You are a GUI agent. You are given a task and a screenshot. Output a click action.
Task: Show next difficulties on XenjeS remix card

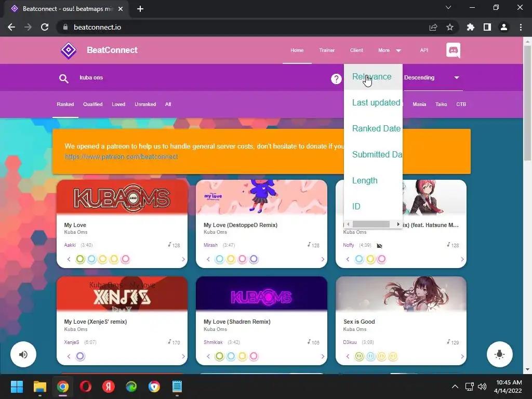coord(183,356)
